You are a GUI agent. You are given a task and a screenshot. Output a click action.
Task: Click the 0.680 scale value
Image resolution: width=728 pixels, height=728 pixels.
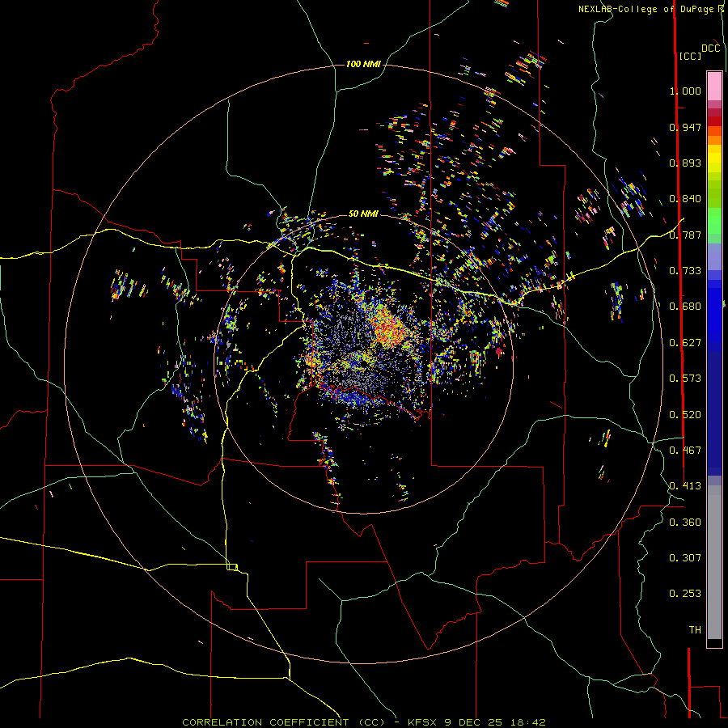click(685, 307)
